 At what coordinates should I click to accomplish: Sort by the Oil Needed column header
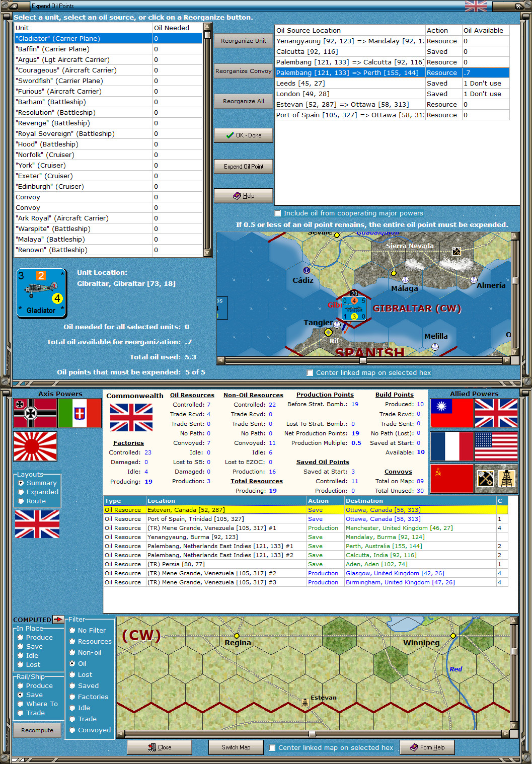coord(177,28)
